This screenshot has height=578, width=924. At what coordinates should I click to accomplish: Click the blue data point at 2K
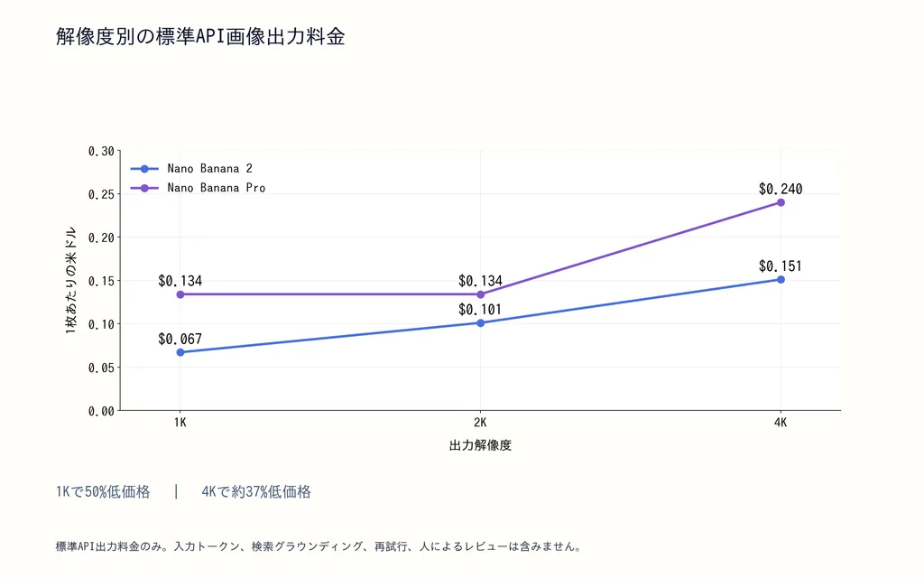click(x=480, y=323)
